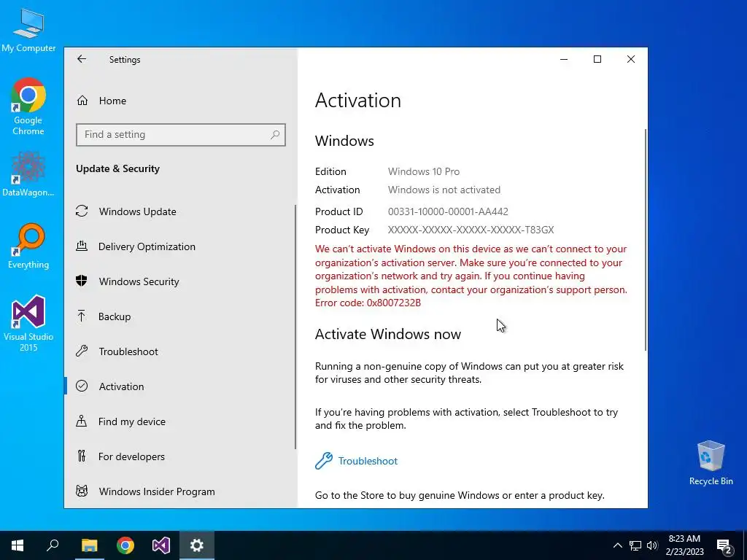Select the Delivery Optimization icon

tap(82, 246)
